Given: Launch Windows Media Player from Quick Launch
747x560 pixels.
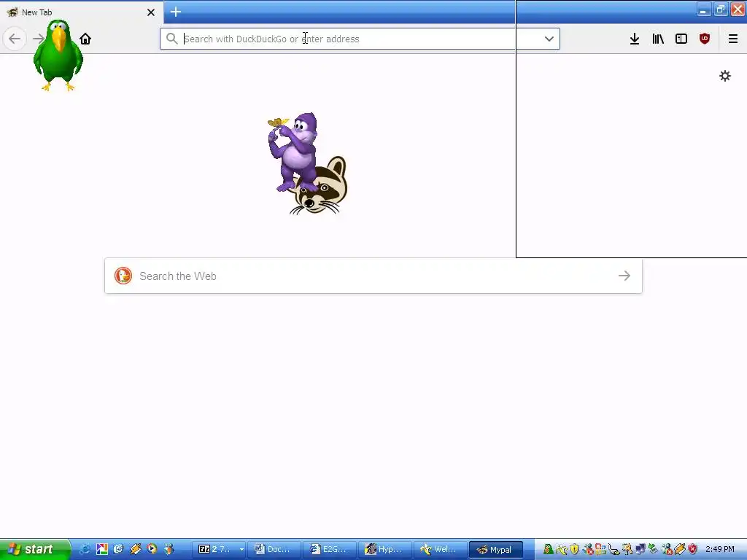Looking at the screenshot, I should [x=152, y=549].
